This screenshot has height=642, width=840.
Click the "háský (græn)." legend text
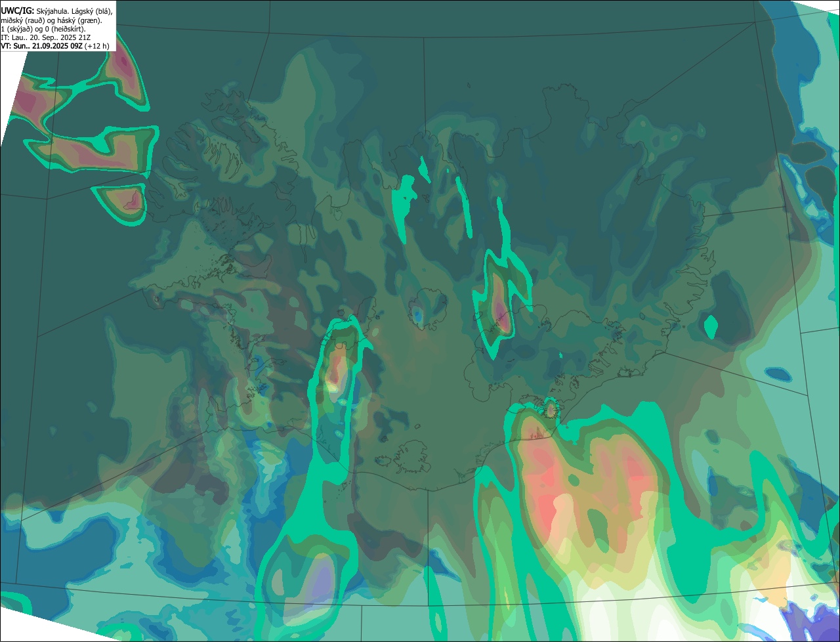(79, 21)
